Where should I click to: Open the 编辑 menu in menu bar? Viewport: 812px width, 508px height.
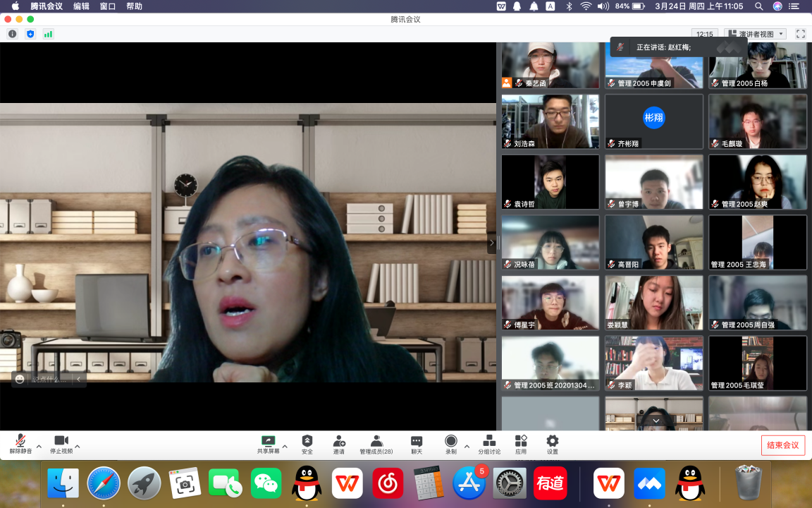click(81, 6)
